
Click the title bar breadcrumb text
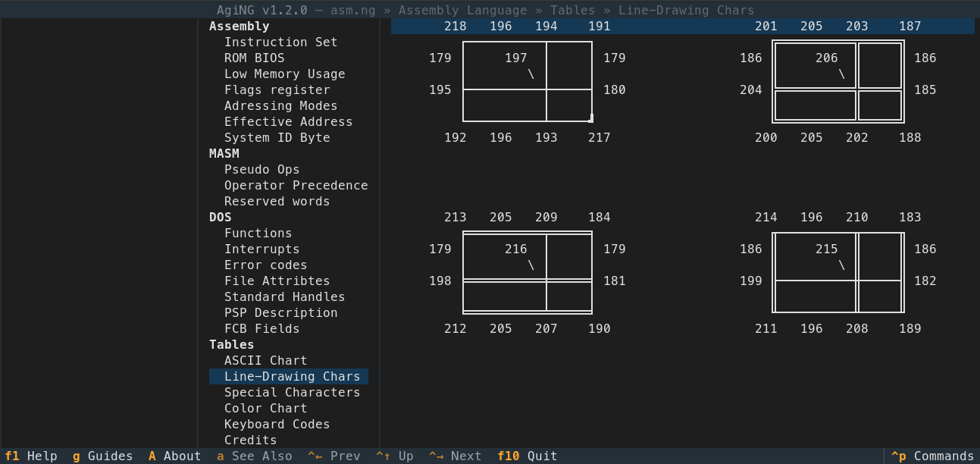pyautogui.click(x=486, y=11)
